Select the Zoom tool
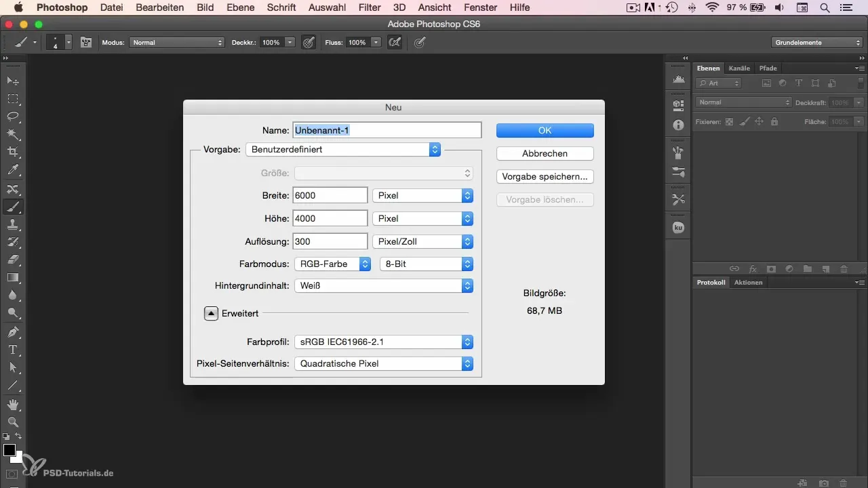The height and width of the screenshot is (488, 868). [x=12, y=422]
